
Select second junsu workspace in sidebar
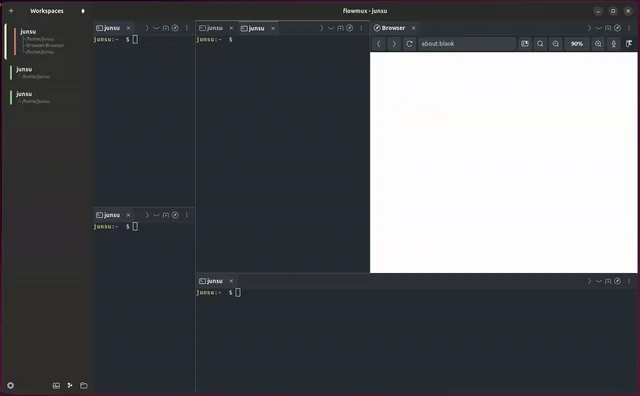49,72
